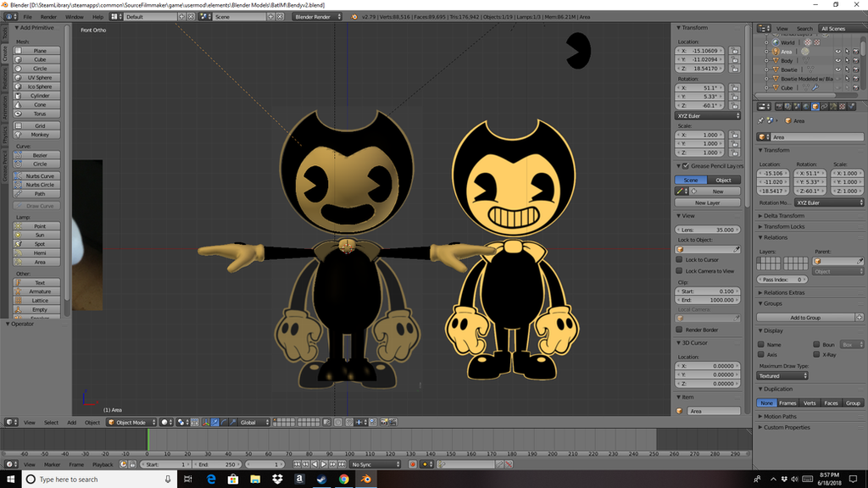Expand the Delta Transform panel
868x488 pixels.
[x=784, y=216]
